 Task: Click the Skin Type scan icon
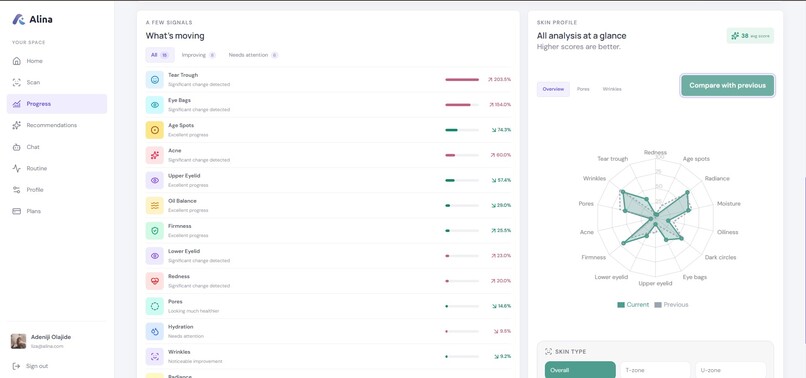548,352
